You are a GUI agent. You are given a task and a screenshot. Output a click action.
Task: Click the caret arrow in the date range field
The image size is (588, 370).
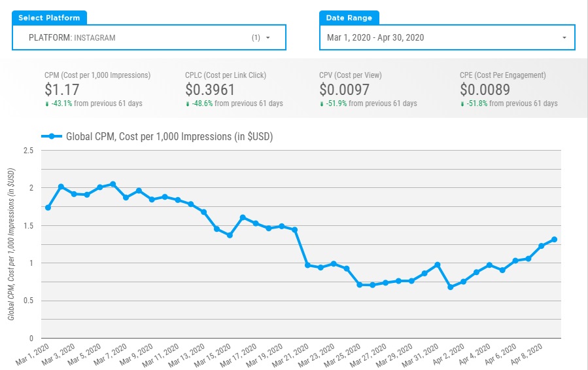564,38
